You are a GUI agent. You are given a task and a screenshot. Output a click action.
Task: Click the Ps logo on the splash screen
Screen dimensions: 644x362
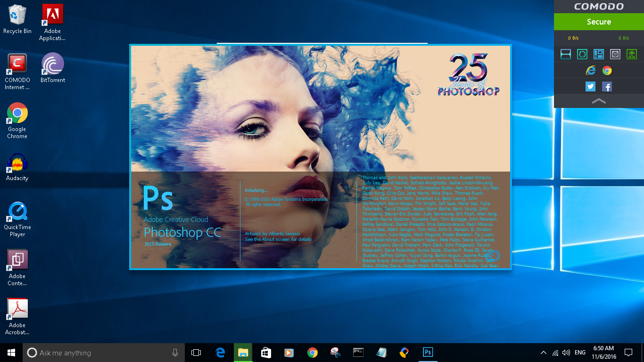click(x=158, y=198)
